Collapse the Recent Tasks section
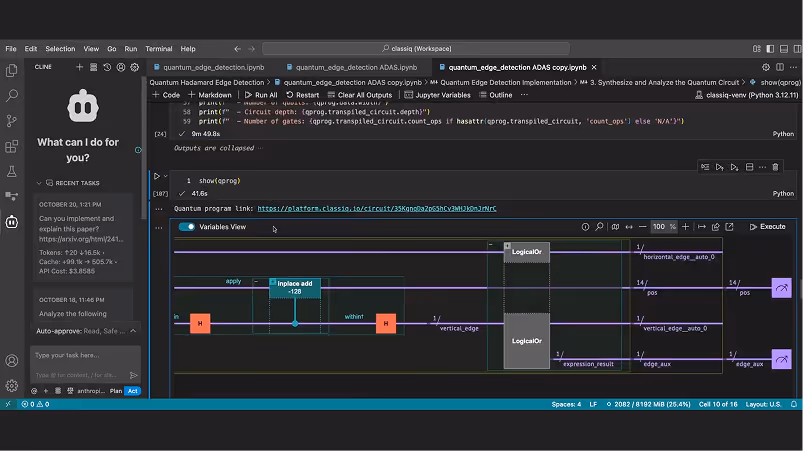This screenshot has width=803, height=451. tap(40, 184)
